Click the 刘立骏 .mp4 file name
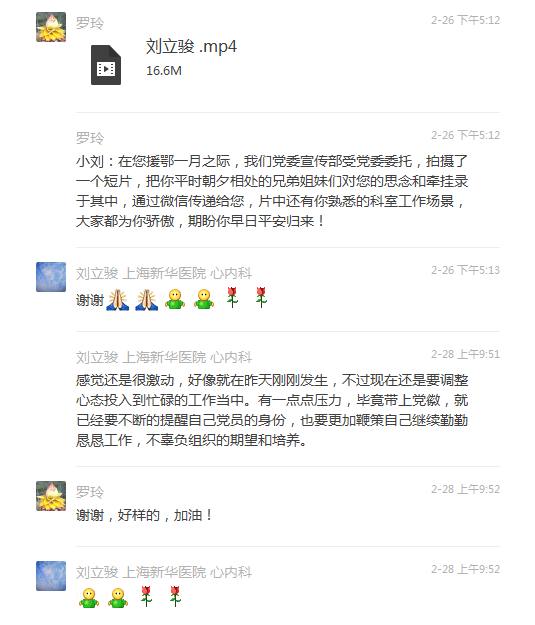 point(191,47)
